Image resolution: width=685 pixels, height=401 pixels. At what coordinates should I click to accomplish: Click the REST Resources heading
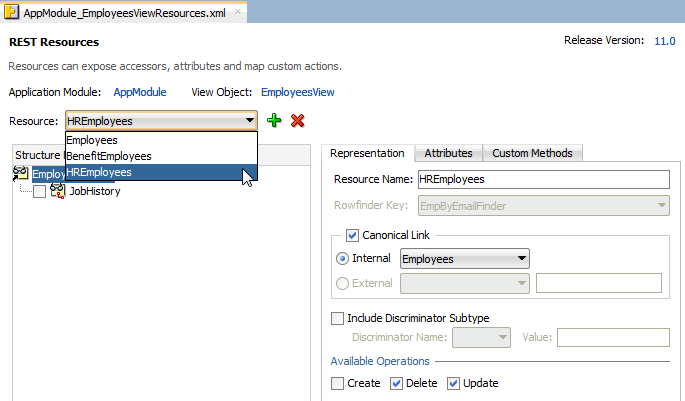coord(54,42)
